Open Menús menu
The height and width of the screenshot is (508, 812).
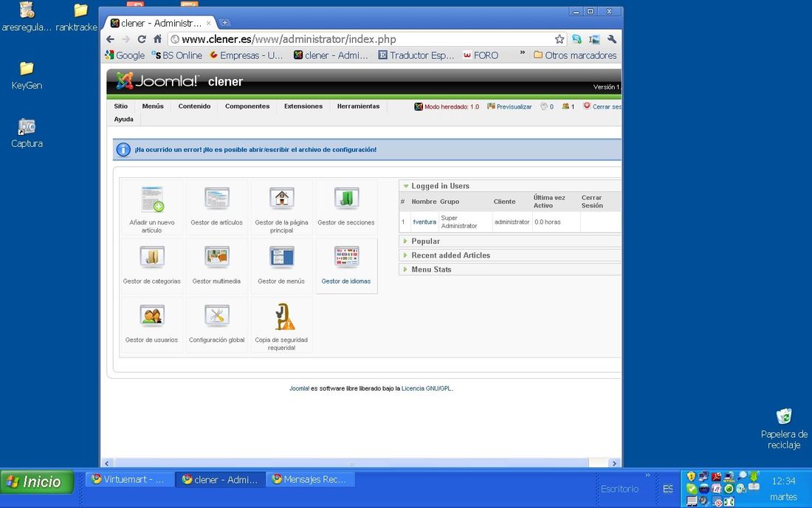pyautogui.click(x=153, y=106)
